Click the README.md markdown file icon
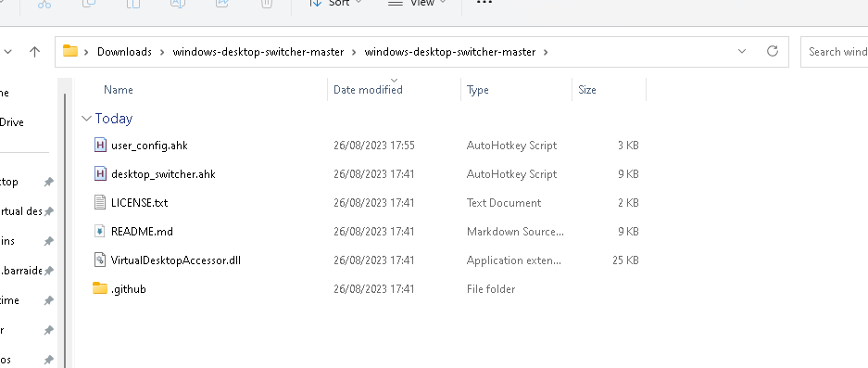The height and width of the screenshot is (368, 868). pos(100,231)
